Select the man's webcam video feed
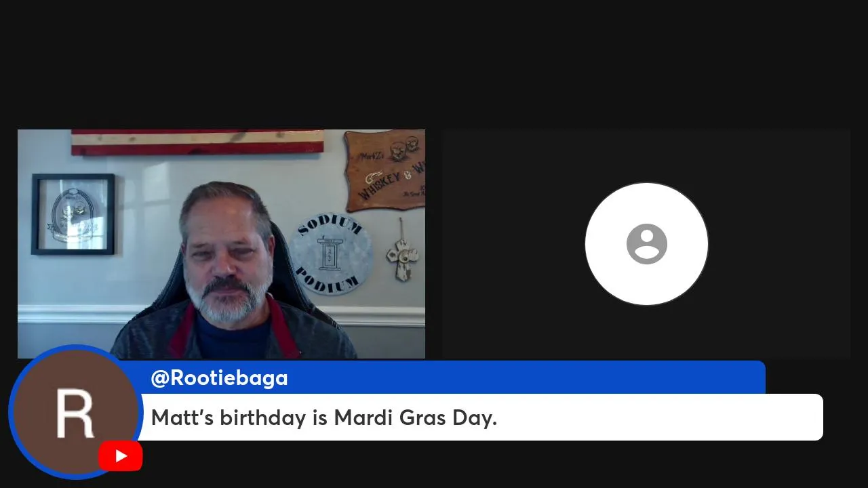 (221, 244)
